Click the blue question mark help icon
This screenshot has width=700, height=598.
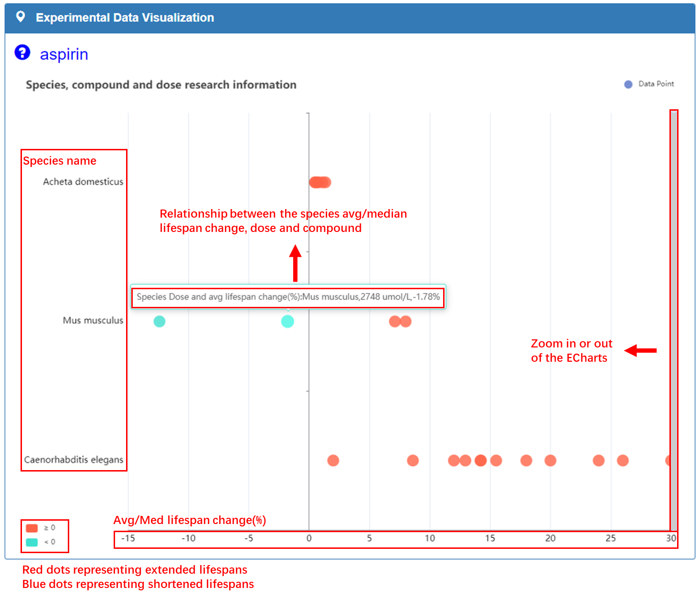coord(22,52)
